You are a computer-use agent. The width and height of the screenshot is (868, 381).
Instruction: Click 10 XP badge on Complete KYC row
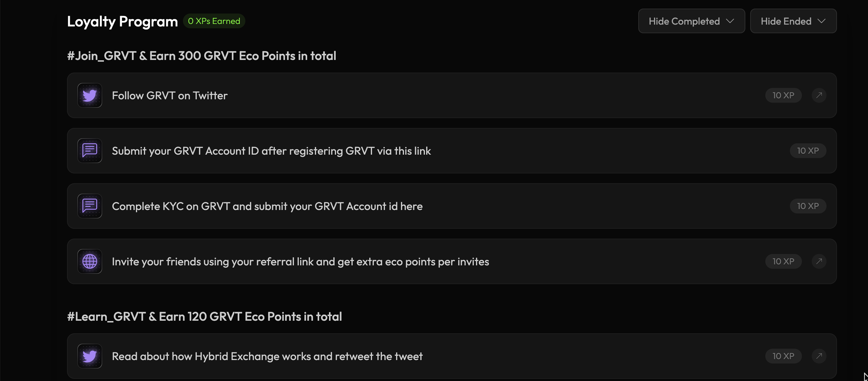(x=808, y=206)
